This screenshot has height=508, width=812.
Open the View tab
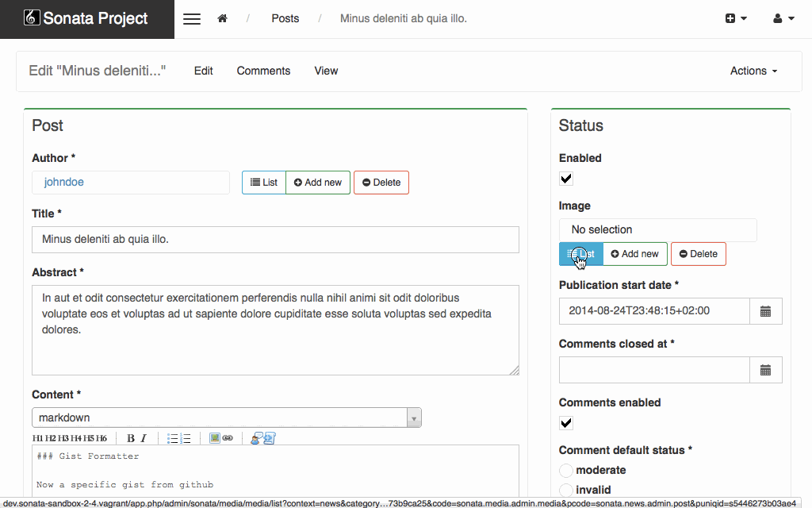click(326, 71)
